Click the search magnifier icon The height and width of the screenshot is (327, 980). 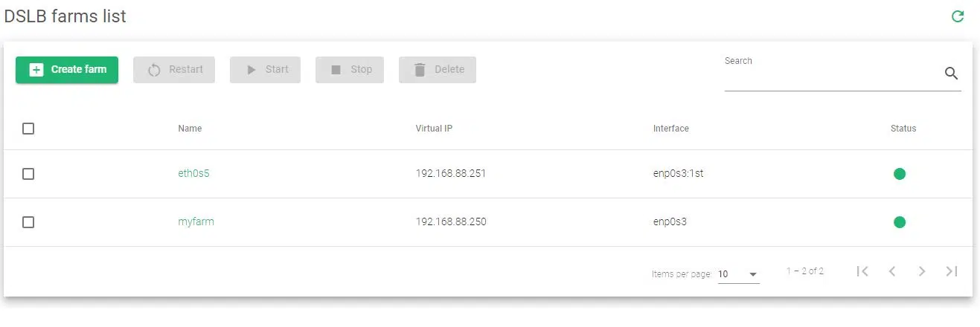(x=951, y=73)
